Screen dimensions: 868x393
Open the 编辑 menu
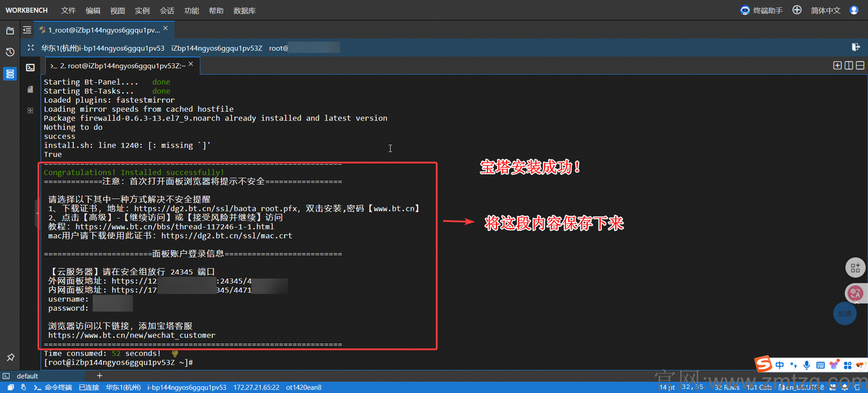[93, 11]
